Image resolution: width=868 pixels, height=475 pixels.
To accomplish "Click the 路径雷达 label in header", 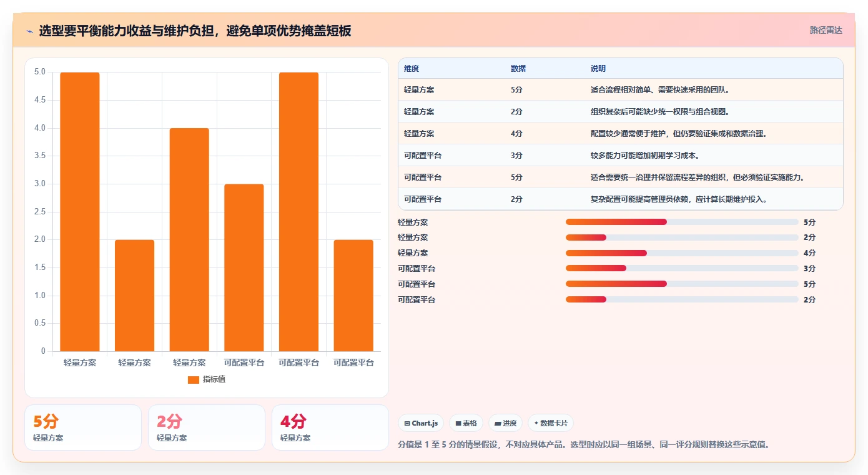I will click(x=826, y=30).
